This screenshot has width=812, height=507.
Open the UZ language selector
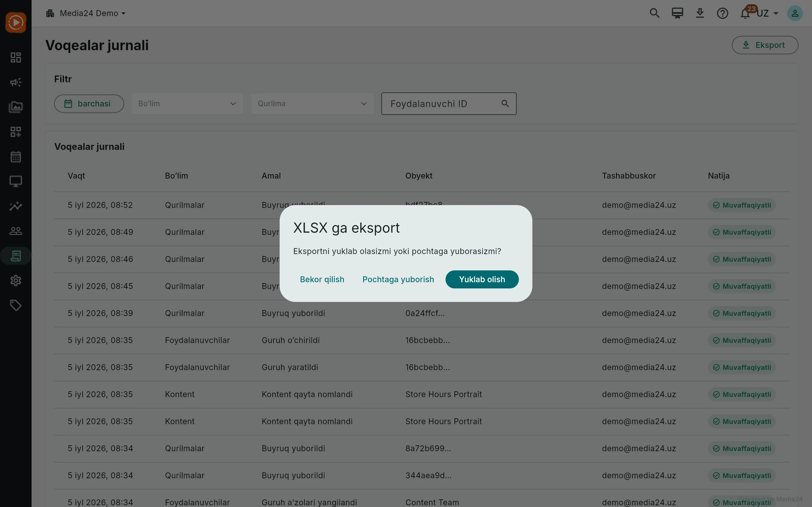click(x=767, y=14)
